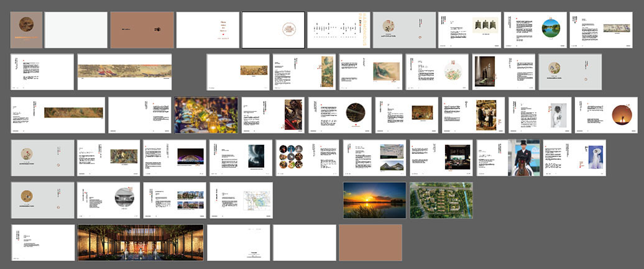Click the plain brown page in bottom row

pyautogui.click(x=370, y=242)
